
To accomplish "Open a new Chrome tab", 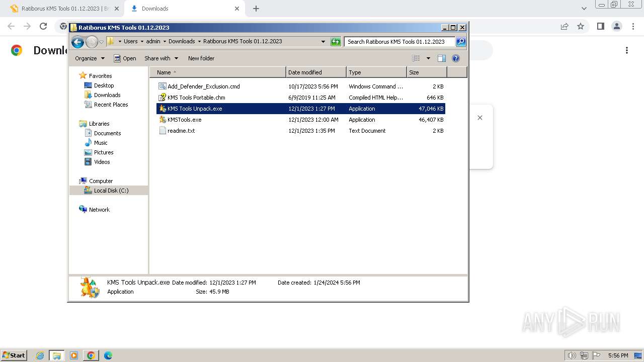I will [256, 9].
